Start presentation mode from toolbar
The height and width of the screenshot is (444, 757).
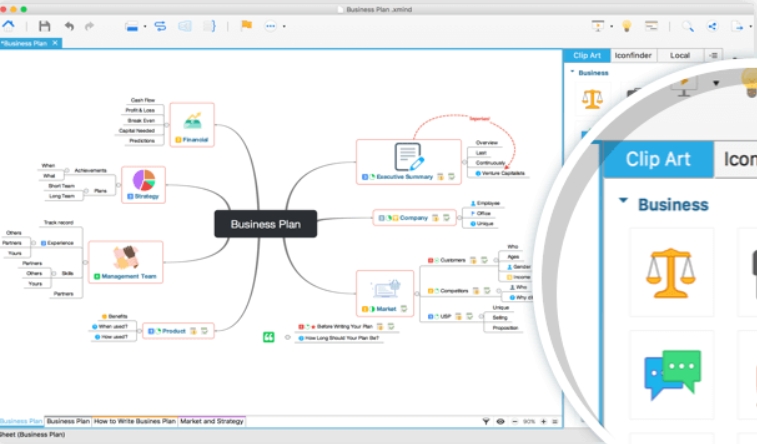pyautogui.click(x=598, y=26)
